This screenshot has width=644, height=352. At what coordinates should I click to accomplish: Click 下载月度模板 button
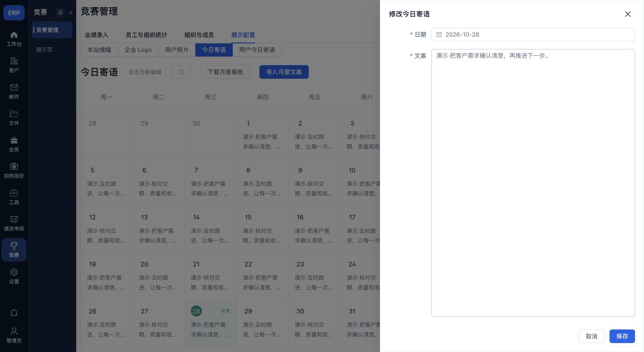[x=225, y=72]
